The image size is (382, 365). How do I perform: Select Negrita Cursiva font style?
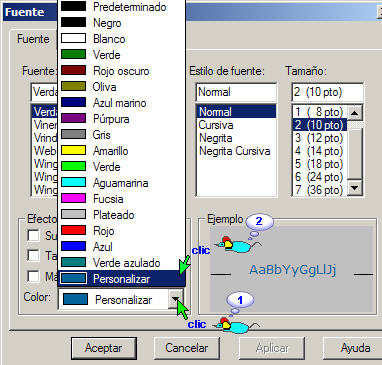(235, 151)
